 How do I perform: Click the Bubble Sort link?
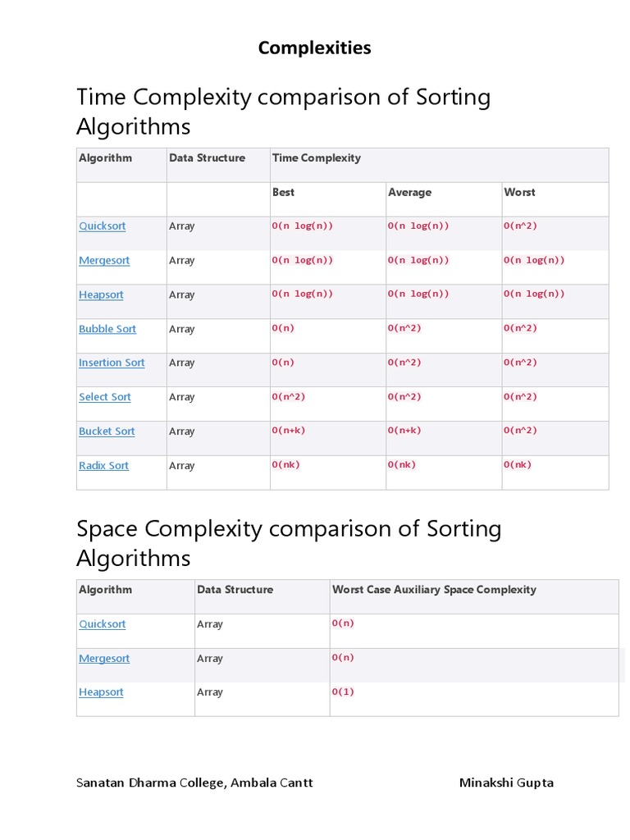coord(107,329)
